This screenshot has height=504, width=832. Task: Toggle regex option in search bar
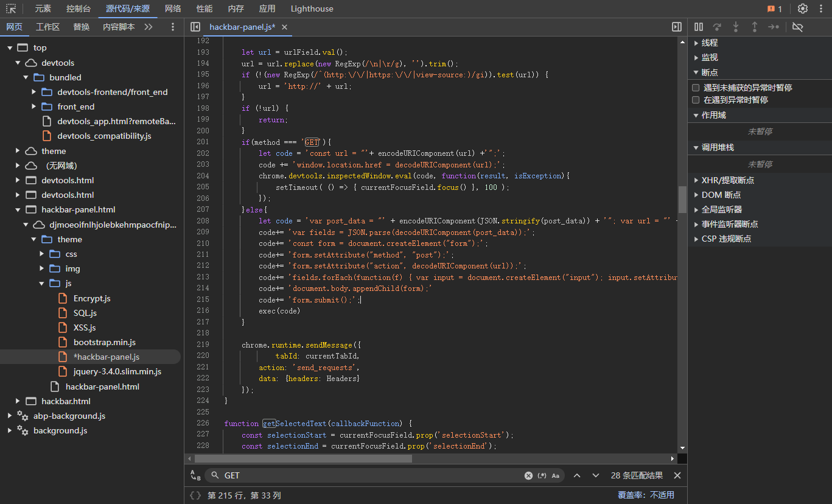click(x=542, y=475)
